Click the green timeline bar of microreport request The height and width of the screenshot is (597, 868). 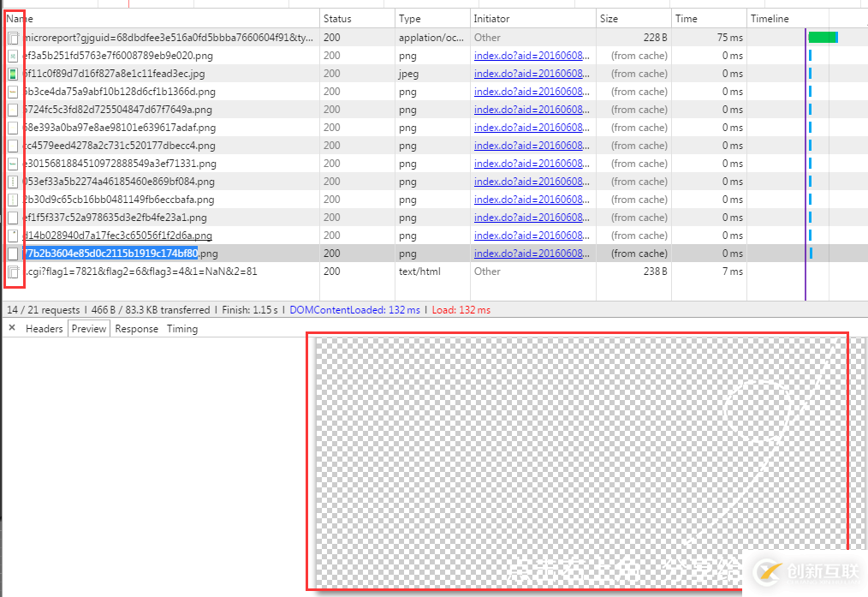823,38
